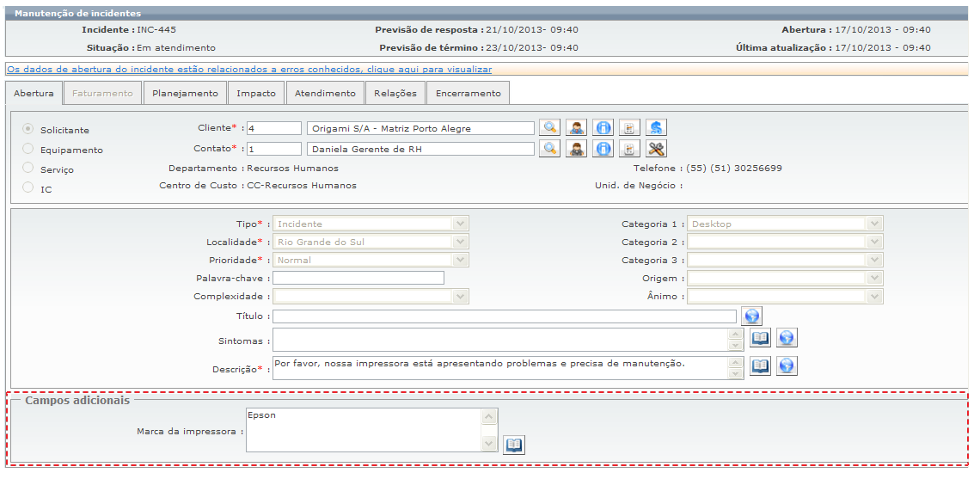The image size is (980, 479).
Task: Click into the Palavra-chave input field
Action: pos(358,278)
